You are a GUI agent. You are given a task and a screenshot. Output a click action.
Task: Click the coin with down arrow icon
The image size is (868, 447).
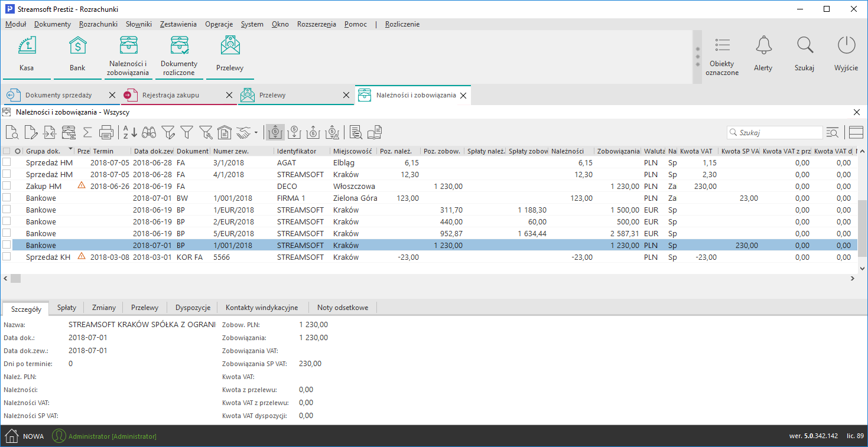pyautogui.click(x=295, y=132)
